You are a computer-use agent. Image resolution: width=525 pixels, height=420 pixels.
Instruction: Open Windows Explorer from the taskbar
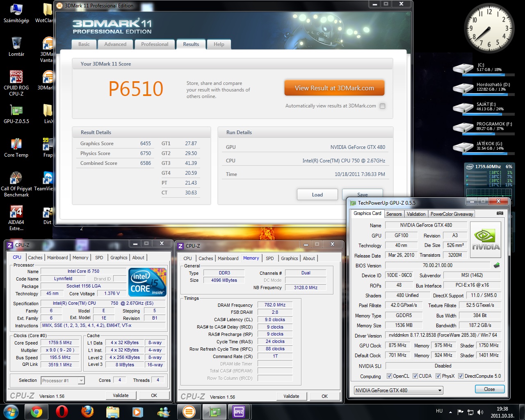(112, 411)
